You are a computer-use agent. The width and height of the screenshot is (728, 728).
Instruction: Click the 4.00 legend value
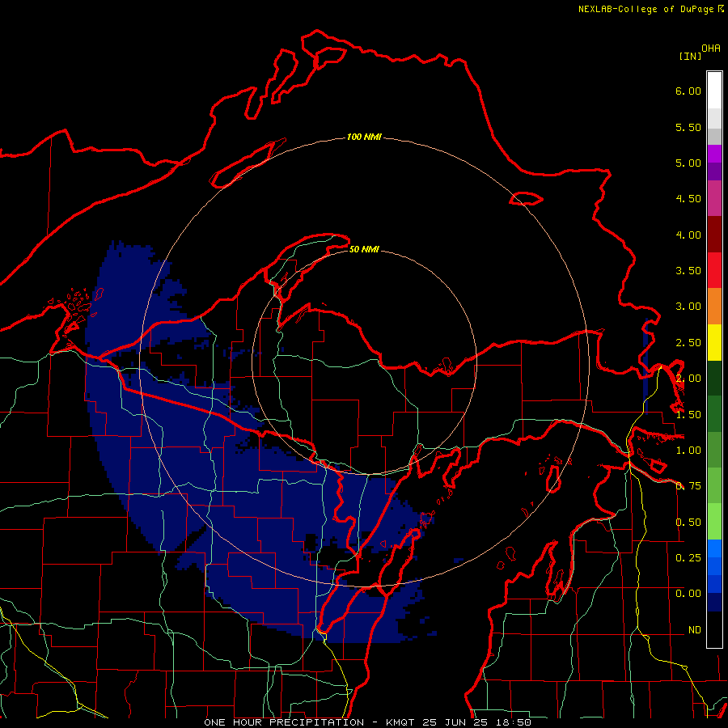(688, 235)
